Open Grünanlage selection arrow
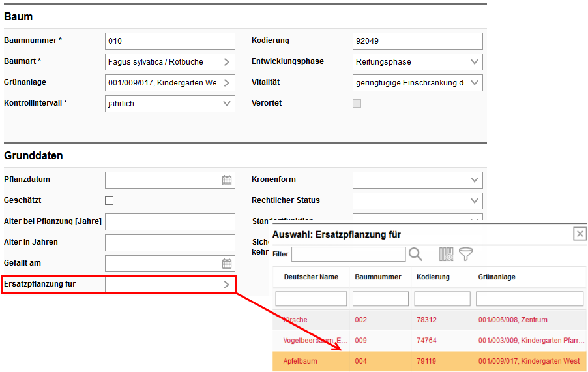Viewport: 588px width, 372px height. click(x=226, y=83)
